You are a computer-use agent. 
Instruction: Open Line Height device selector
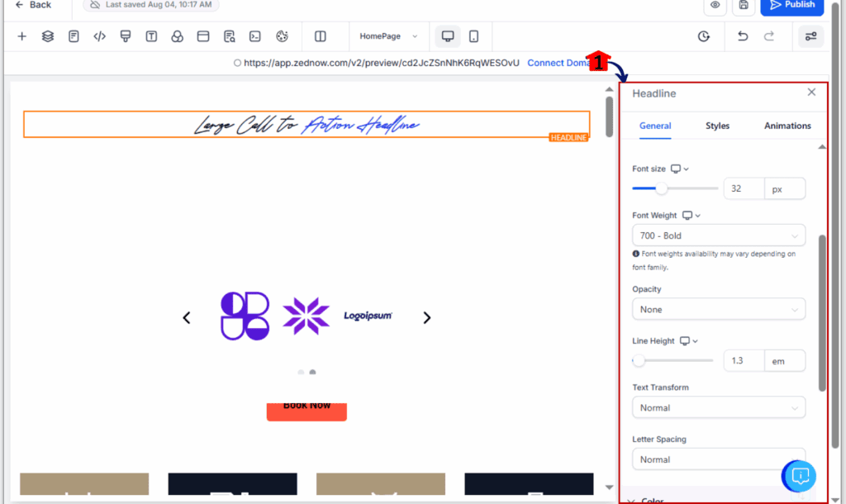tap(688, 341)
